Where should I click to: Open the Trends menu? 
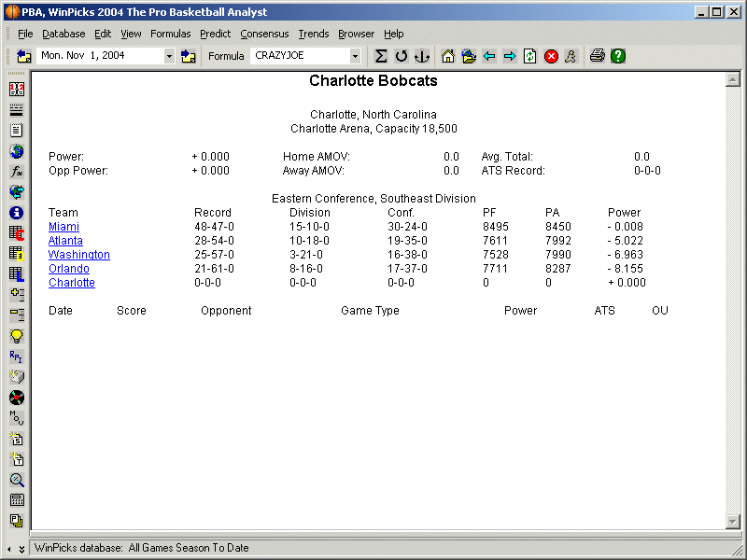[314, 34]
